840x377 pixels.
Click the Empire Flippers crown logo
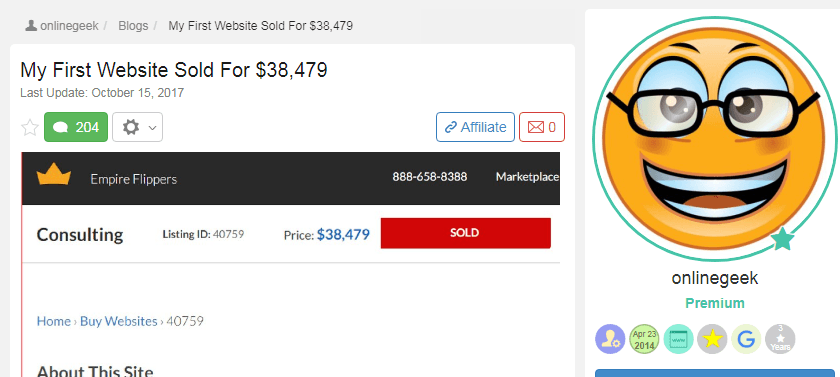[54, 175]
